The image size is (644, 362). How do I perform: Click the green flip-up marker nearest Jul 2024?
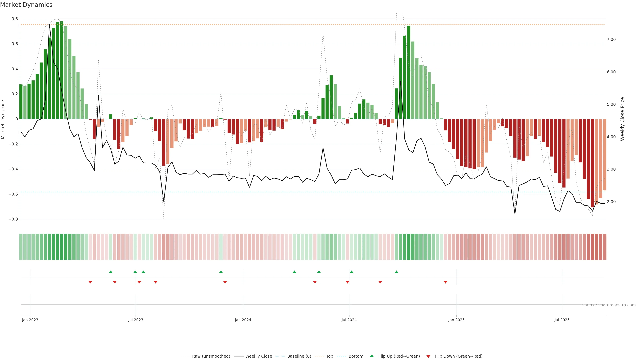[x=352, y=272]
